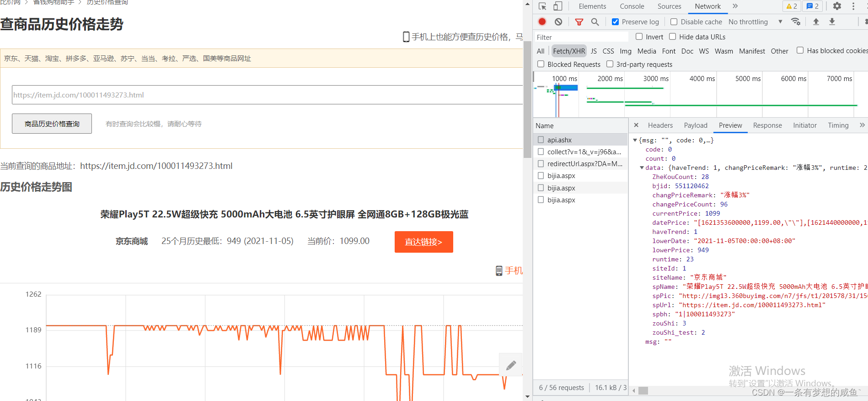Uncheck the Preserve log checkbox
Viewport: 868px width, 401px height.
616,22
